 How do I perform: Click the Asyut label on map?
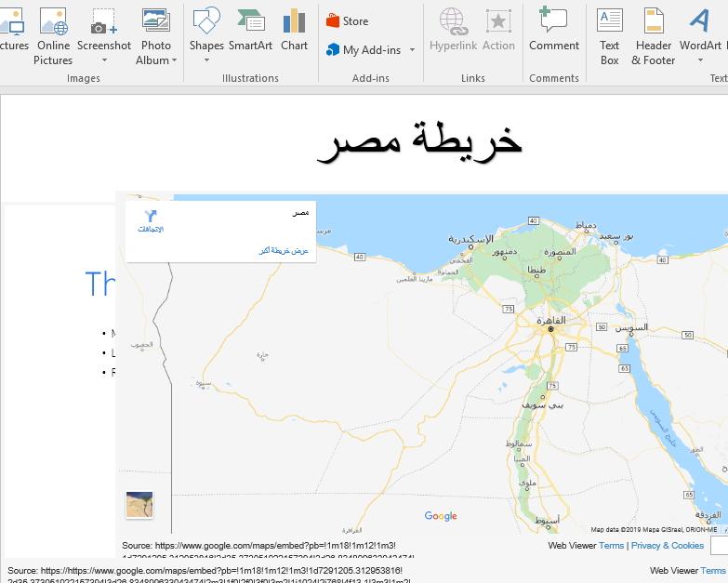click(548, 521)
